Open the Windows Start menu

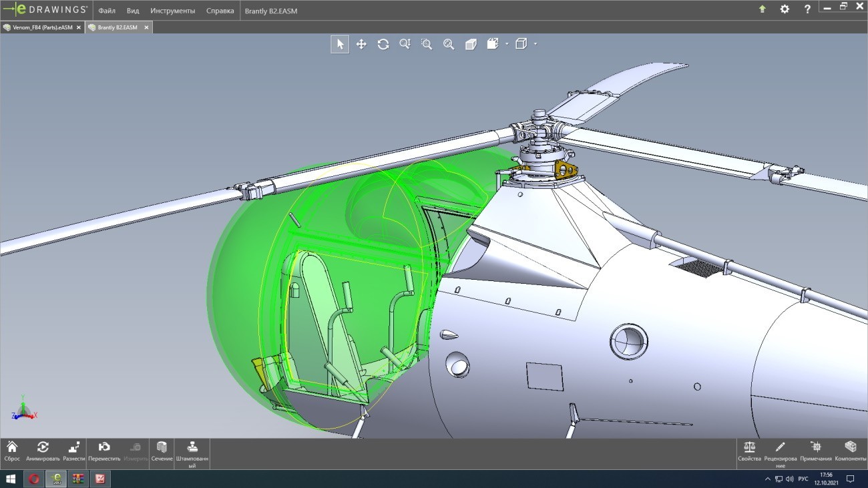coord(11,479)
